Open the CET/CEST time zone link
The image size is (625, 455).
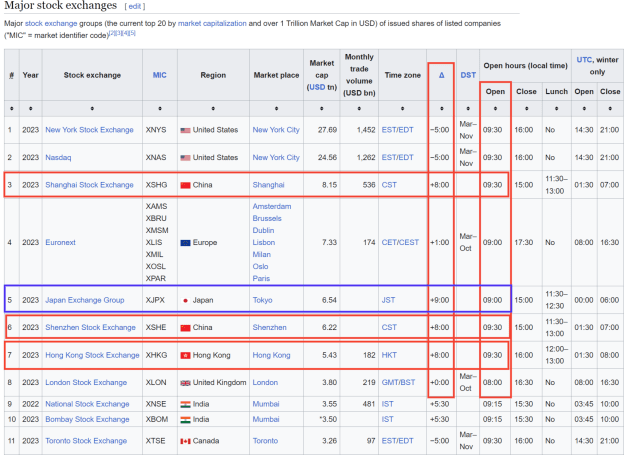pos(400,242)
